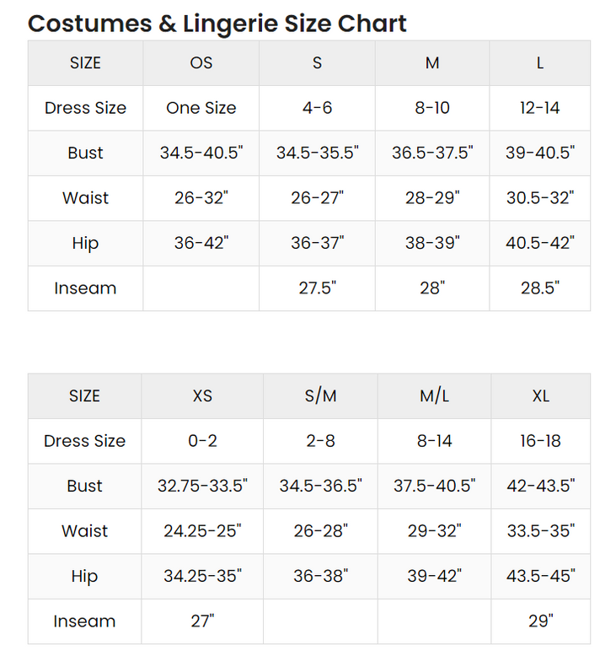Image resolution: width=616 pixels, height=672 pixels.
Task: Click the S/M column header
Action: pos(320,396)
